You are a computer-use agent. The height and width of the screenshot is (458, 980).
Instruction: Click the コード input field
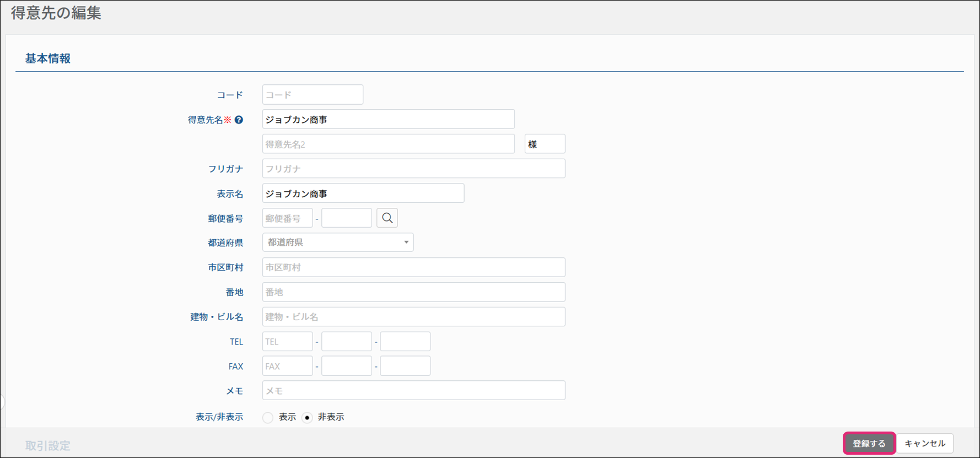point(313,95)
